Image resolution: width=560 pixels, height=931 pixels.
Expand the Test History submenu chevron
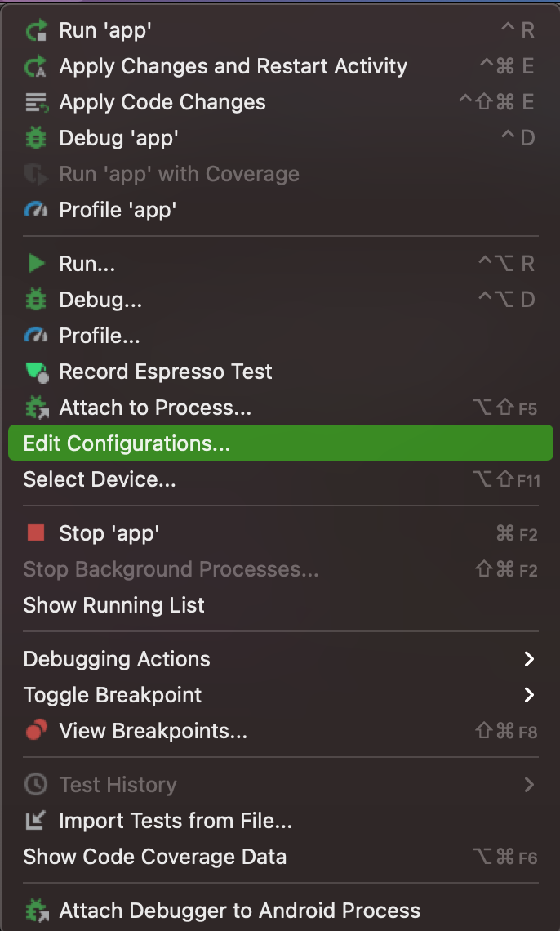coord(529,786)
